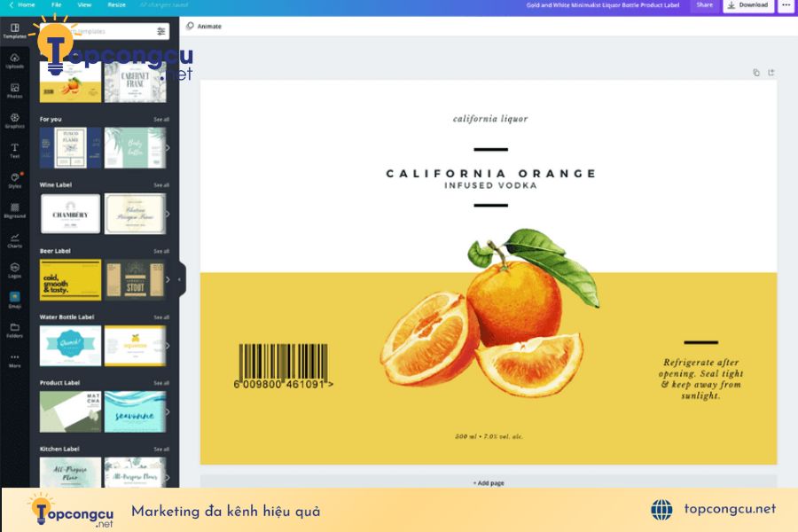Choose the navy blue For you template
This screenshot has height=532, width=798.
point(70,148)
